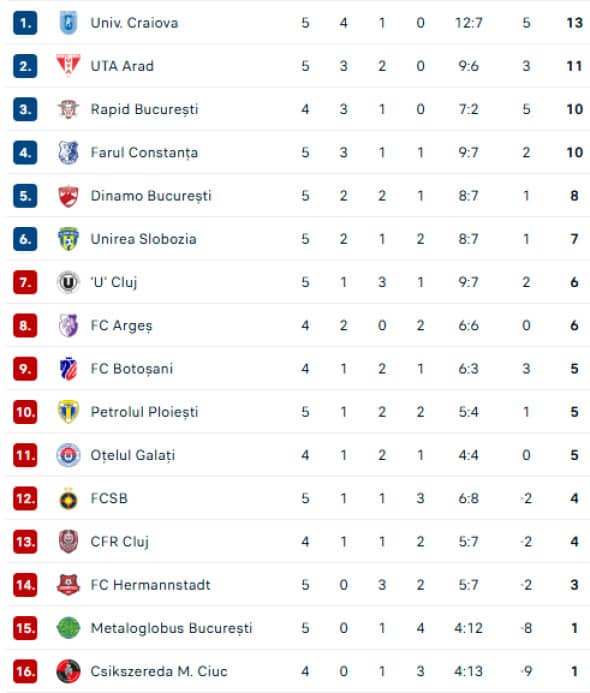590x693 pixels.
Task: Select the Metaloglobus București green logo
Action: tap(69, 628)
